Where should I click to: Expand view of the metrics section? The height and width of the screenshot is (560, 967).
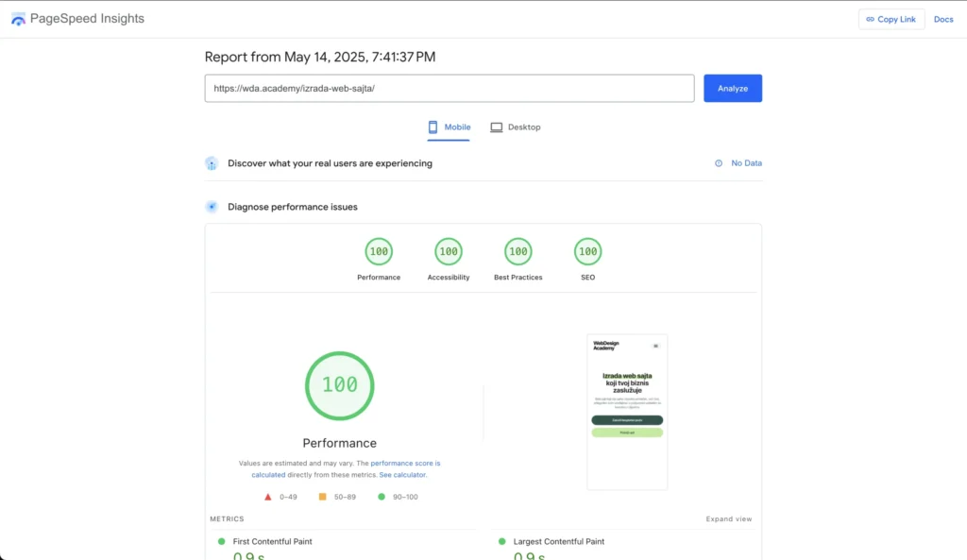pyautogui.click(x=729, y=519)
